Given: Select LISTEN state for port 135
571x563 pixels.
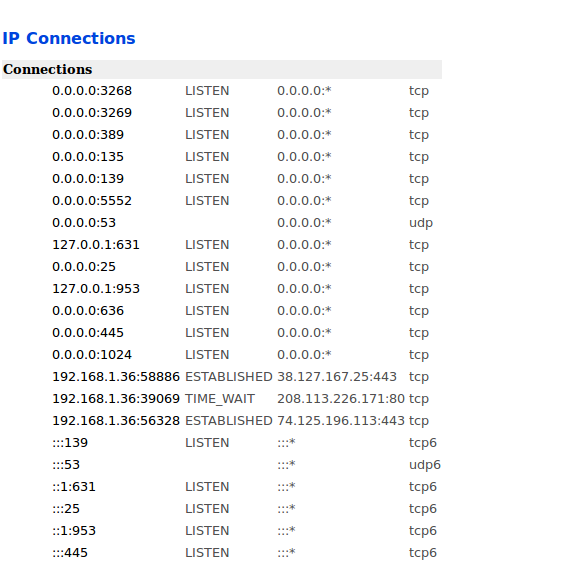Looking at the screenshot, I should coord(207,157).
